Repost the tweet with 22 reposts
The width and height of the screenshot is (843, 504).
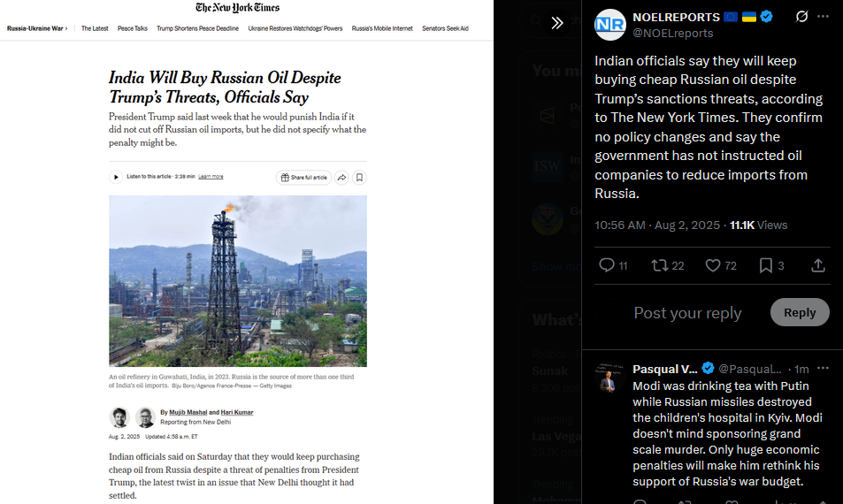[x=667, y=265]
